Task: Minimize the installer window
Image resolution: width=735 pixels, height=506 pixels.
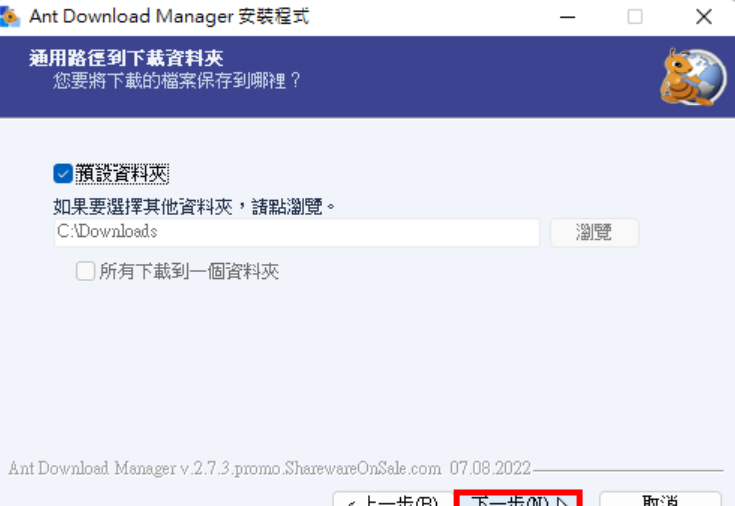Action: (567, 17)
